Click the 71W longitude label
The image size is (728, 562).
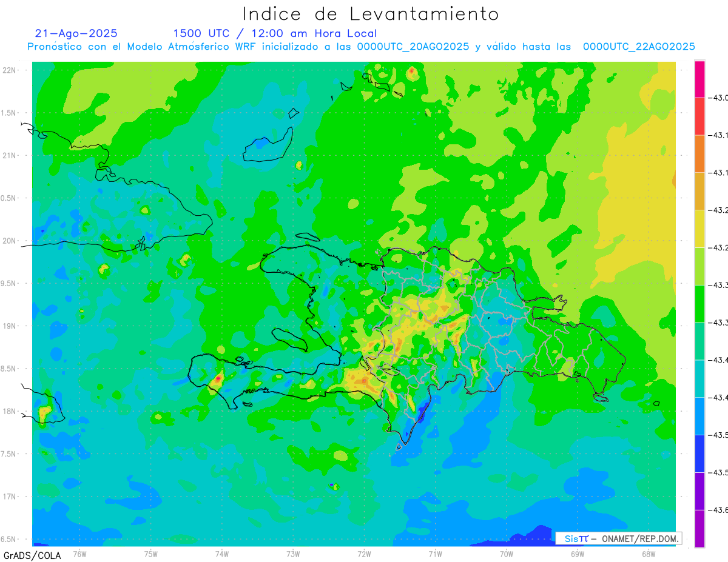(435, 554)
